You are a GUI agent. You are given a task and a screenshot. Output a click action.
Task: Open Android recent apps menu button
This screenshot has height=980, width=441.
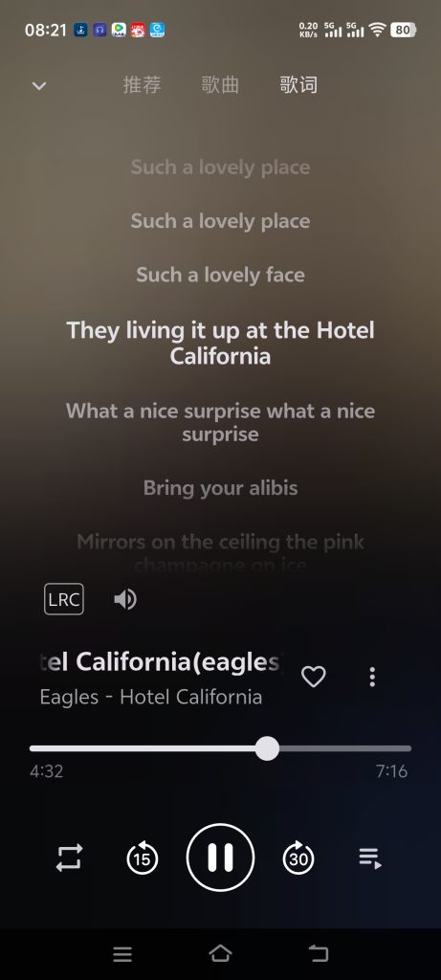point(122,954)
